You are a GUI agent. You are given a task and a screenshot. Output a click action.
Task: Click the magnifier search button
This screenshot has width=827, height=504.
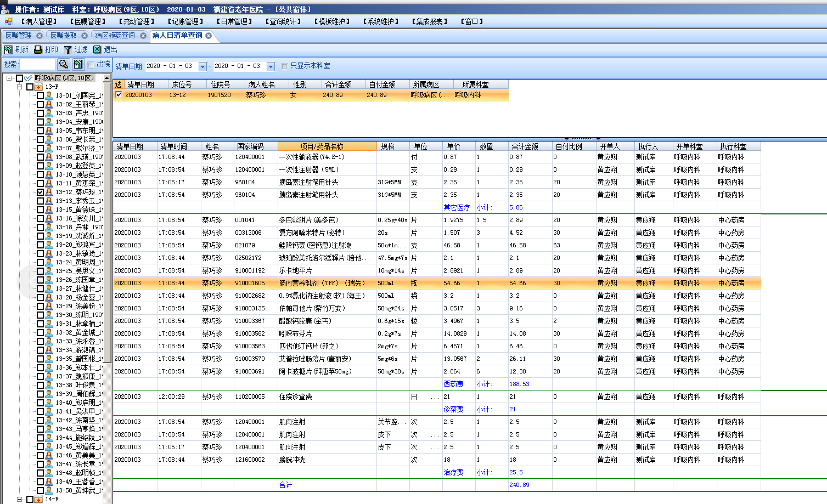(x=64, y=64)
